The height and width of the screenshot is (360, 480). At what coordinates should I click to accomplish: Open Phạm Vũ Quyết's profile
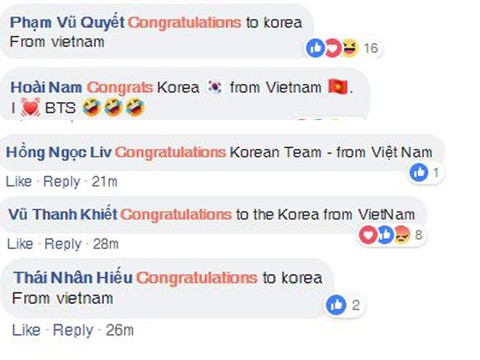67,23
